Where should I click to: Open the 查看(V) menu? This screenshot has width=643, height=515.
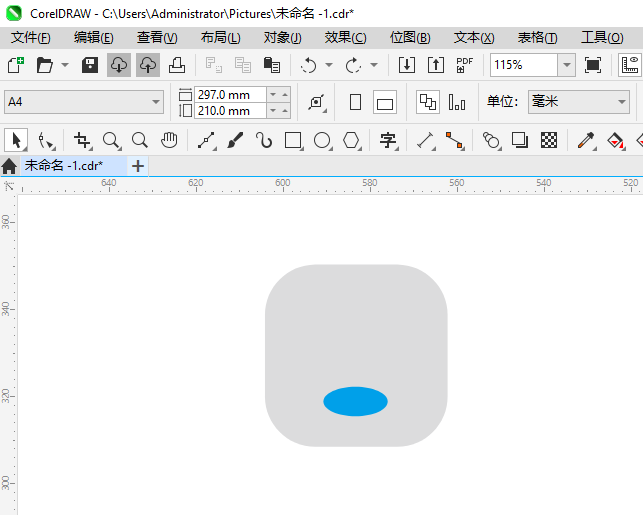pyautogui.click(x=157, y=38)
